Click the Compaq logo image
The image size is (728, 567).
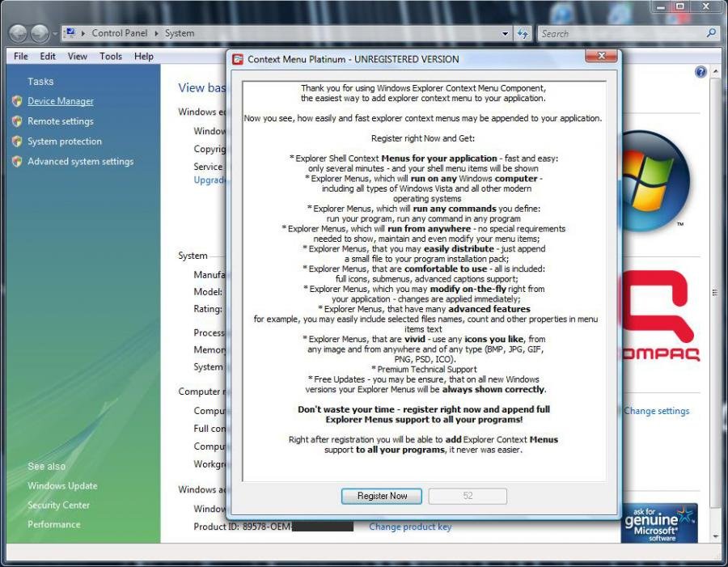(660, 315)
